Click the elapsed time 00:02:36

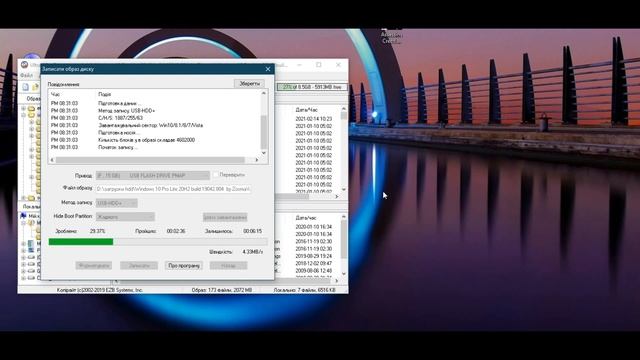pyautogui.click(x=176, y=231)
